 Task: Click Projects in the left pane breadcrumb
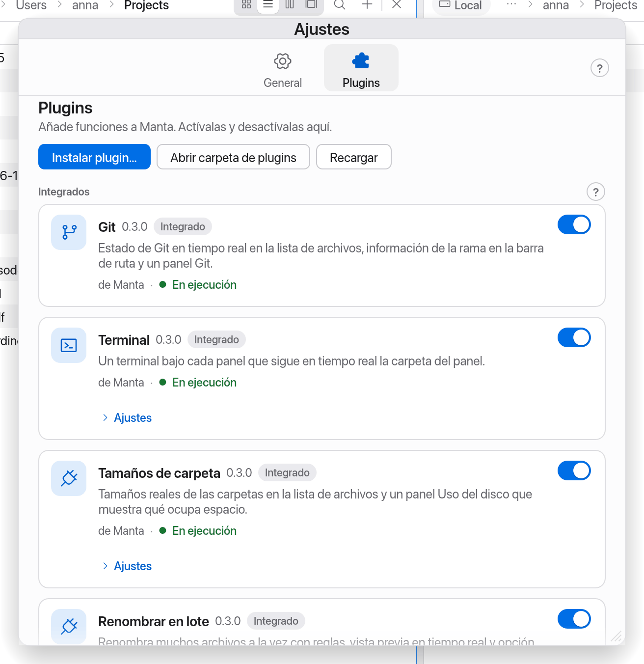point(146,5)
